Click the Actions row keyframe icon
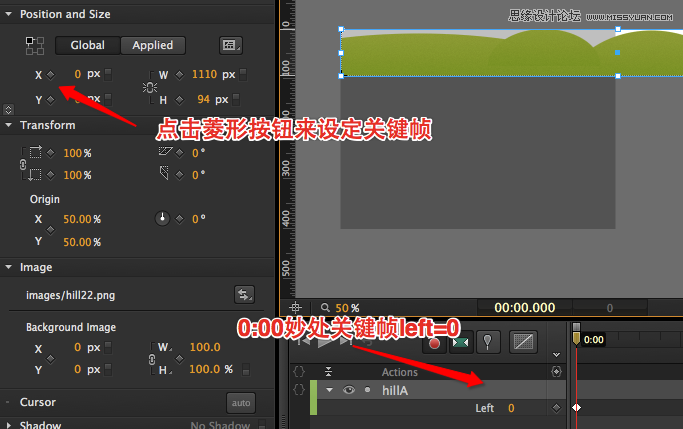Viewport: 683px width, 429px height. point(556,372)
